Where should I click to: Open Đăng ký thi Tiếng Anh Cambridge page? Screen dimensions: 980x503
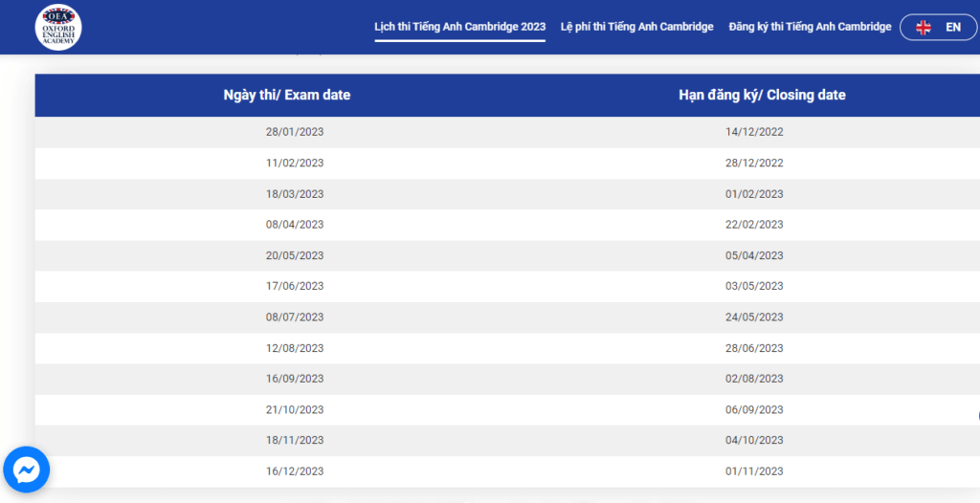pyautogui.click(x=810, y=27)
